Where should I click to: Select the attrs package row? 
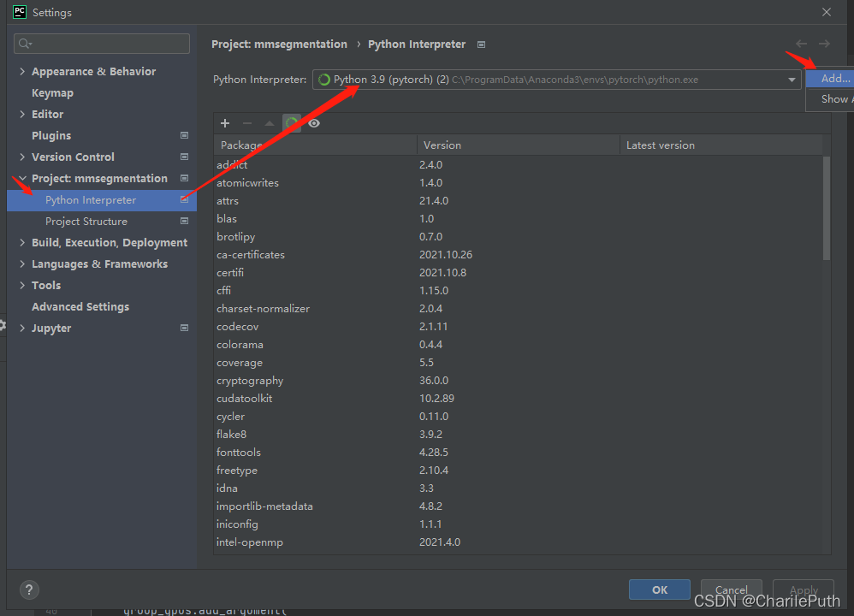point(518,200)
